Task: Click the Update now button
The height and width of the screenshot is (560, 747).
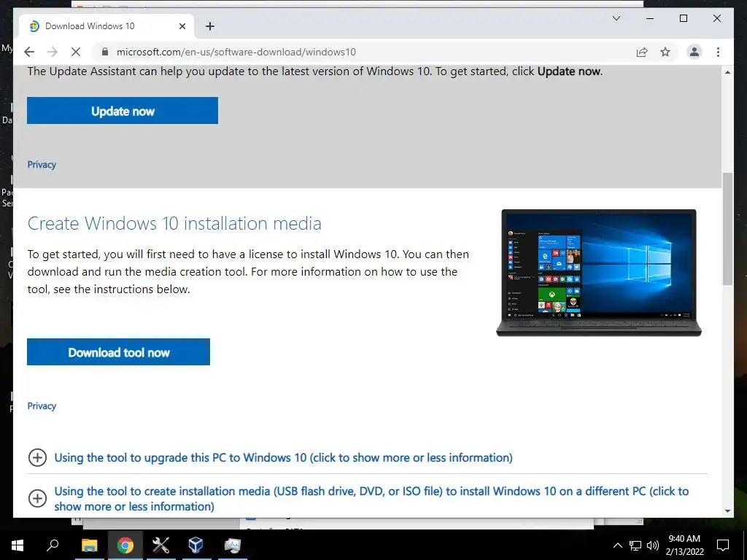Action: tap(123, 111)
